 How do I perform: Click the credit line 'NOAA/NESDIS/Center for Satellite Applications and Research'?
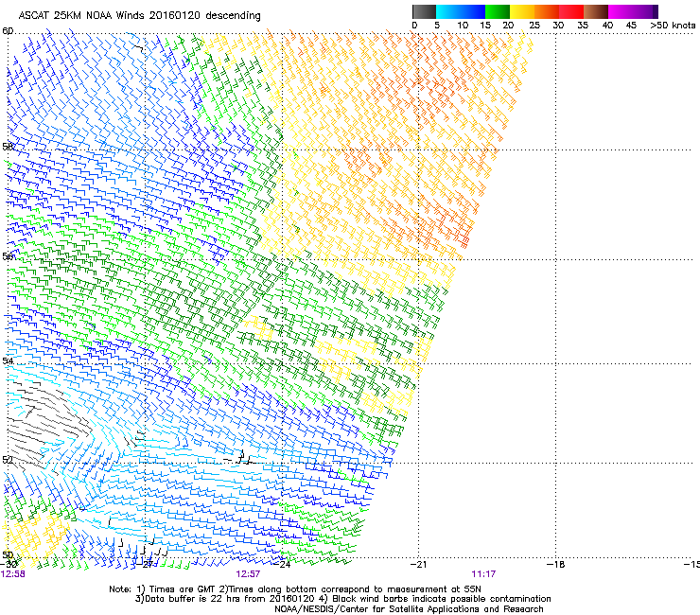click(409, 609)
